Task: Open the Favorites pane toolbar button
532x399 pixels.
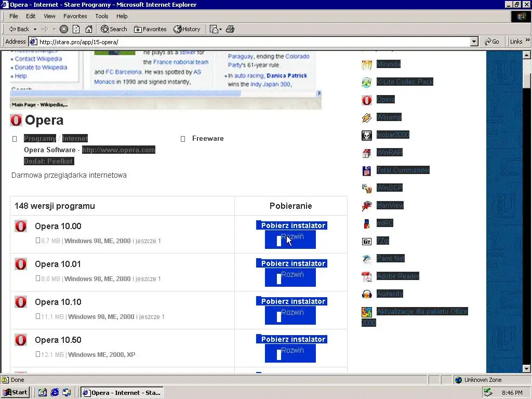Action: 150,29
